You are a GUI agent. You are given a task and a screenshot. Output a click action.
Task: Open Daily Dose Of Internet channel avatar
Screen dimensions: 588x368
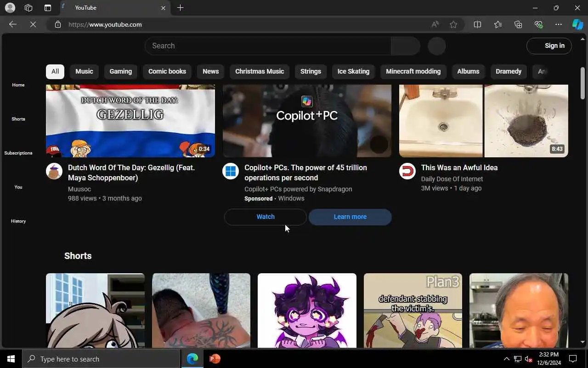(407, 171)
